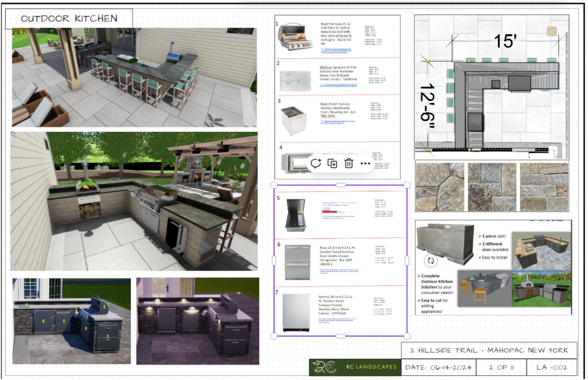The height and width of the screenshot is (380, 588).
Task: Click the bottom-left corner resize handle
Action: click(x=274, y=336)
